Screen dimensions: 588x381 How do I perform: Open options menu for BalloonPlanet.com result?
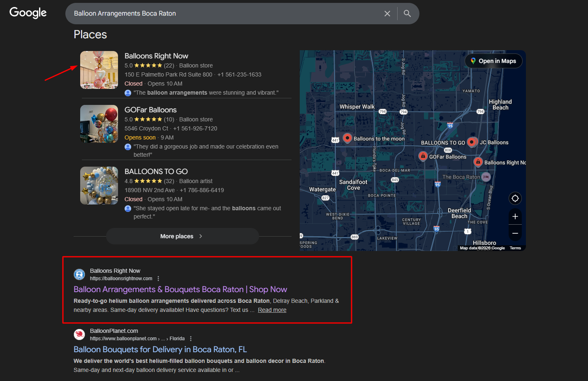click(x=191, y=339)
